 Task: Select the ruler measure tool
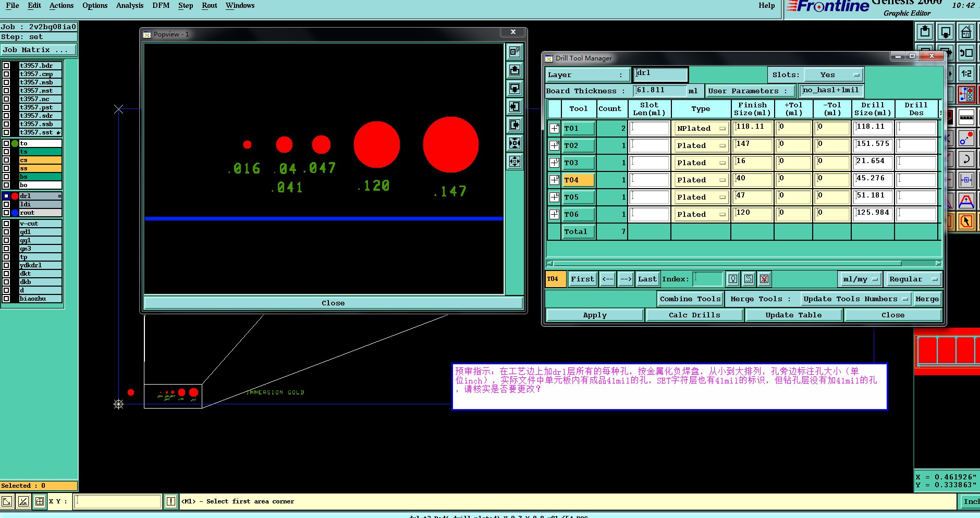(x=966, y=117)
